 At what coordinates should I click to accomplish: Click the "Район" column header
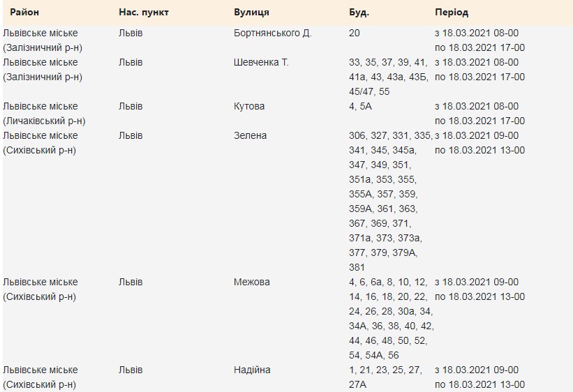(x=24, y=13)
